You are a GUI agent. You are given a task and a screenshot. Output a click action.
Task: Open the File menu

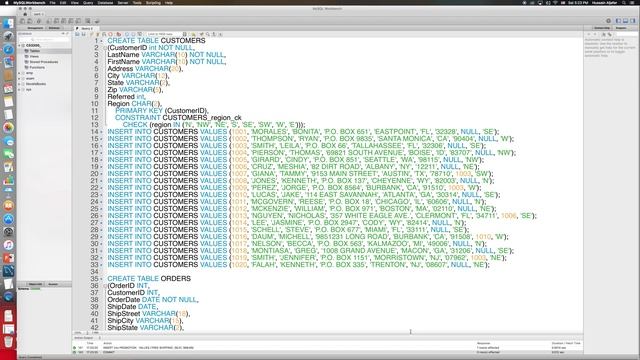[x=52, y=2]
